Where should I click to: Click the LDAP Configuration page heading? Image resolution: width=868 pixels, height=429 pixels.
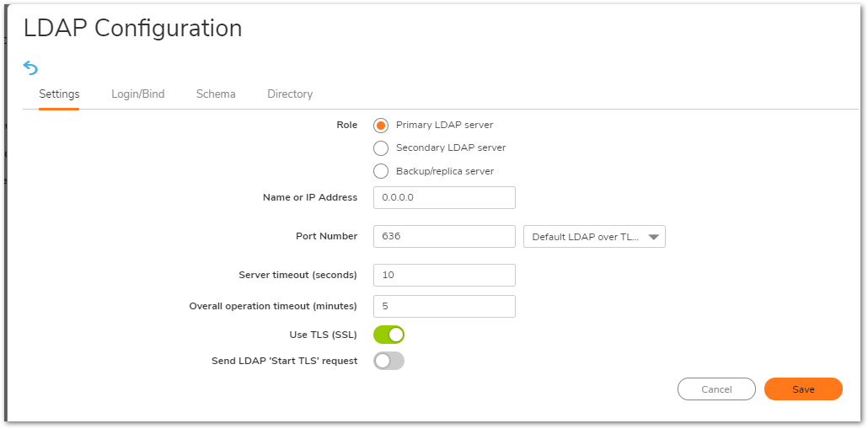tap(133, 29)
